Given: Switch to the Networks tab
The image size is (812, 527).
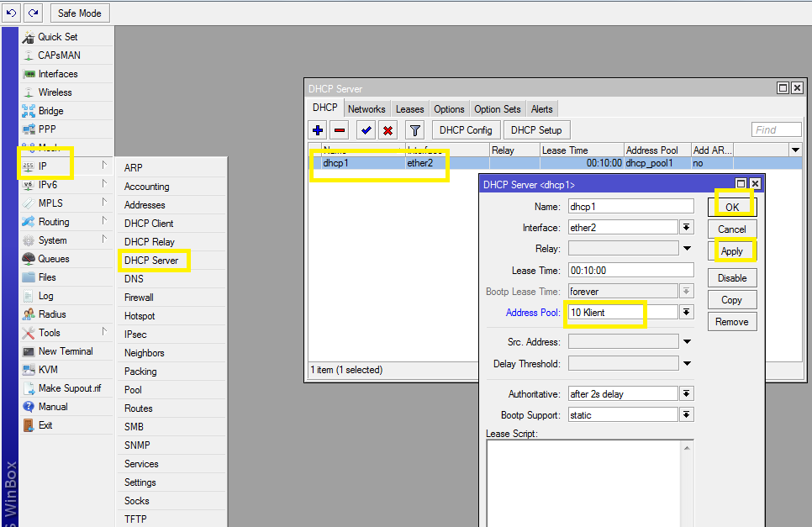Looking at the screenshot, I should pos(366,108).
